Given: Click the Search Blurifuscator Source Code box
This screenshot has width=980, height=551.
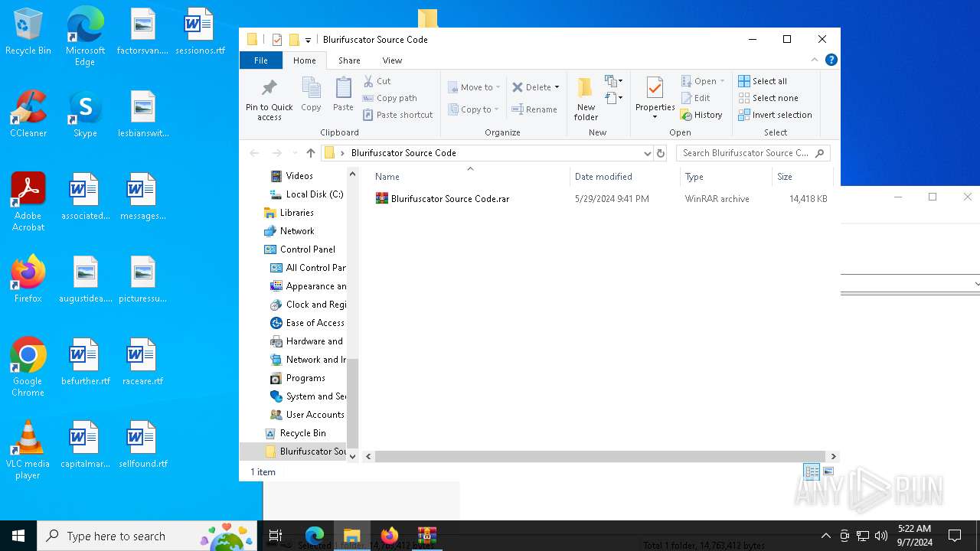Looking at the screenshot, I should pyautogui.click(x=753, y=153).
